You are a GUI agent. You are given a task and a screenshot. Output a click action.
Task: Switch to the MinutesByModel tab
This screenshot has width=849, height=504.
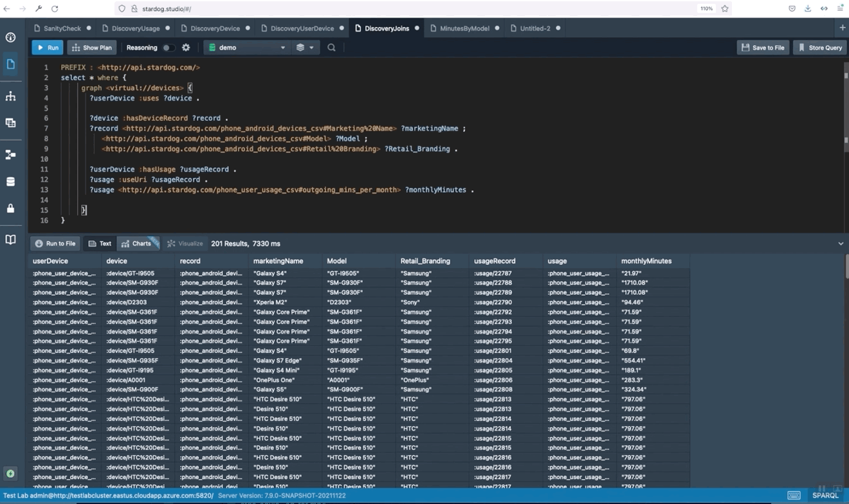(x=464, y=28)
